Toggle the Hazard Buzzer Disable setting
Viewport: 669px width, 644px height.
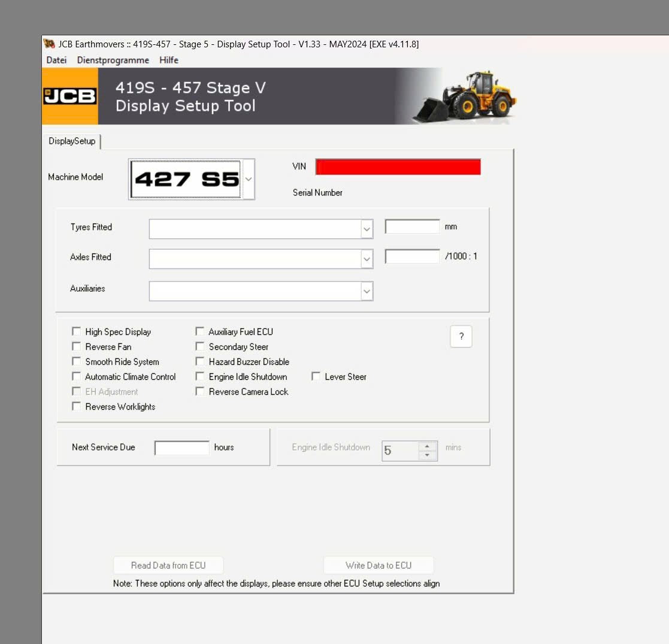point(200,361)
